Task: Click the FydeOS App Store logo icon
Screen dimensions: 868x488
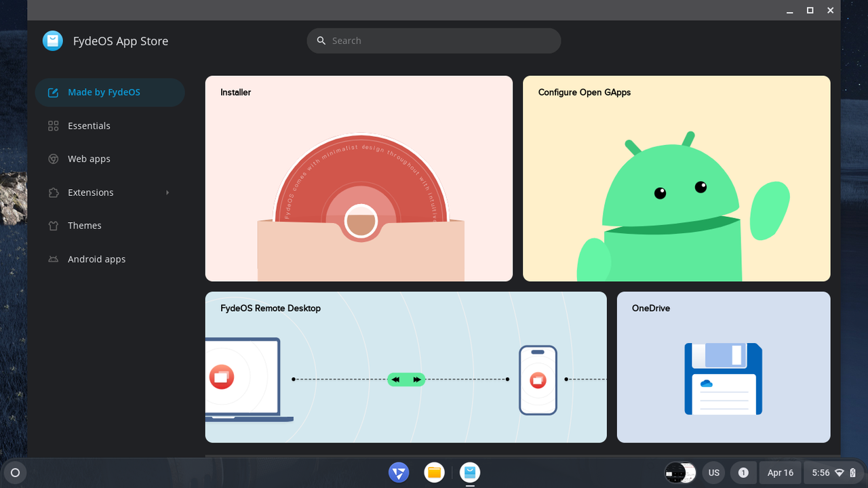Action: pyautogui.click(x=53, y=41)
